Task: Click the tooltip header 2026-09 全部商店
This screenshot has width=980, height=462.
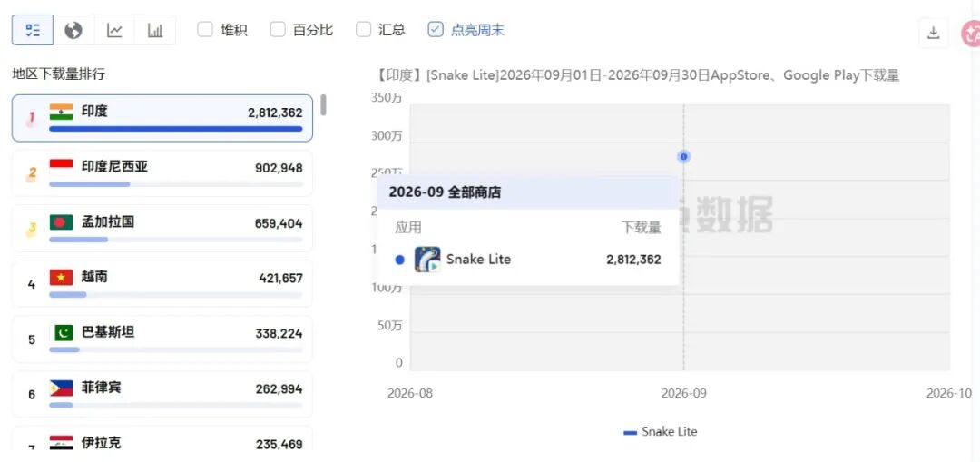Action: click(445, 192)
